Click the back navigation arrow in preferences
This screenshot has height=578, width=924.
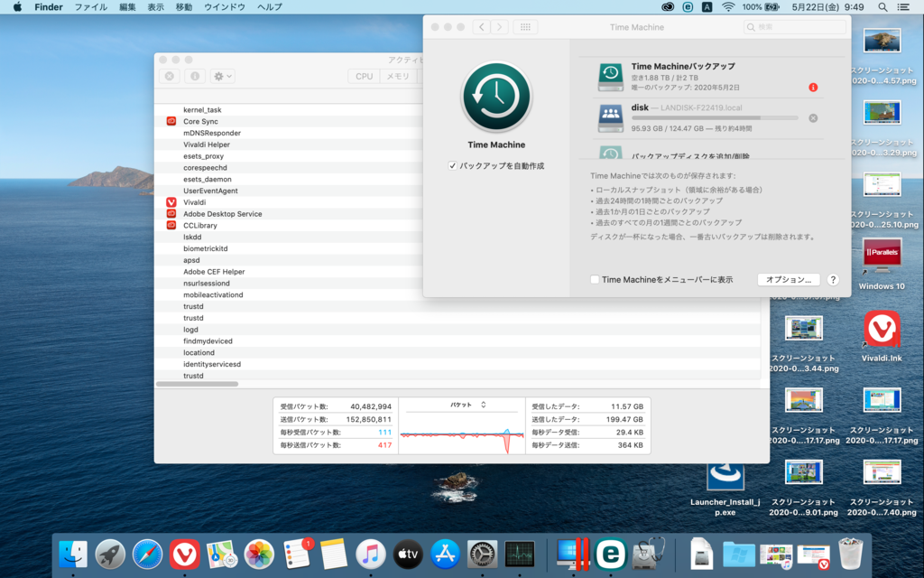[x=481, y=27]
